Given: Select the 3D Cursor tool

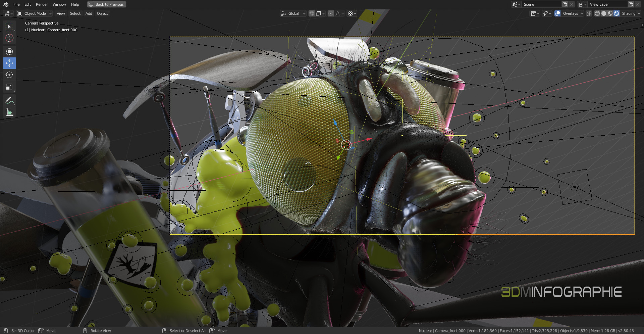Looking at the screenshot, I should coord(9,38).
